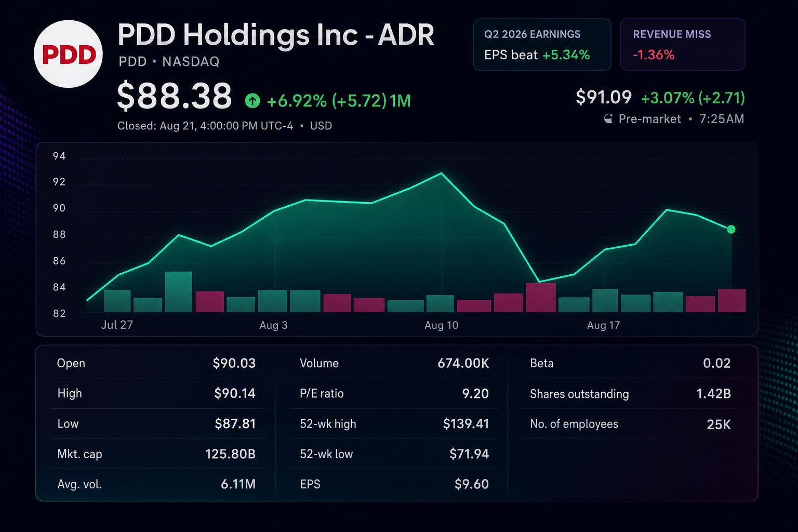
Task: Click the Beta value 0.02
Action: point(717,363)
